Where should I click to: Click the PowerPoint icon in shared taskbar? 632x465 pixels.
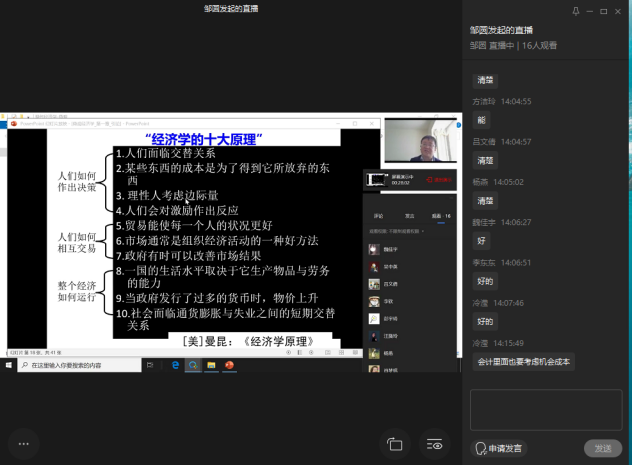(230, 365)
